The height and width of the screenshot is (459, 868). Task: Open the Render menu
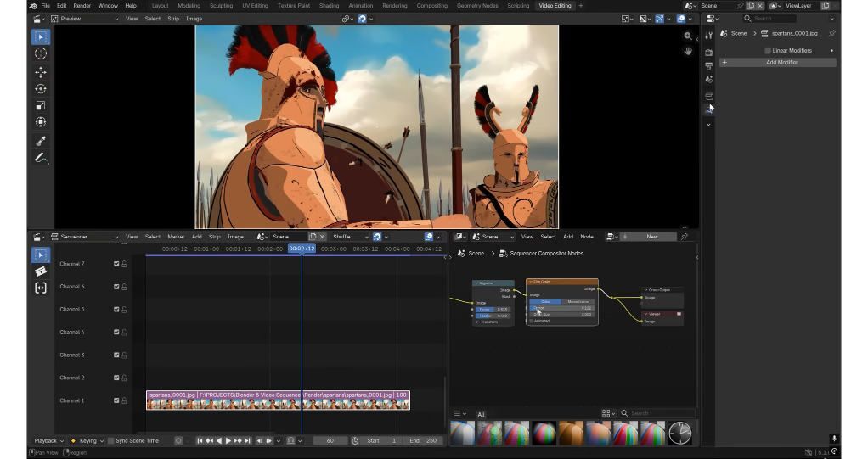pos(82,6)
